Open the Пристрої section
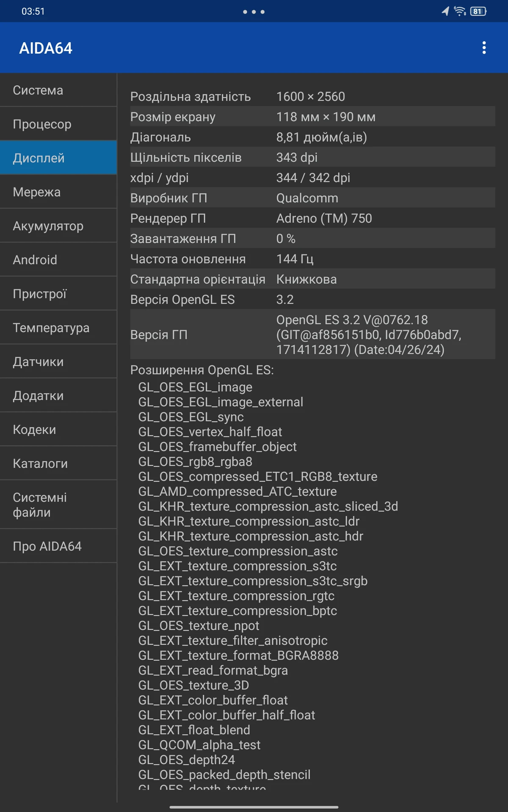 (58, 294)
